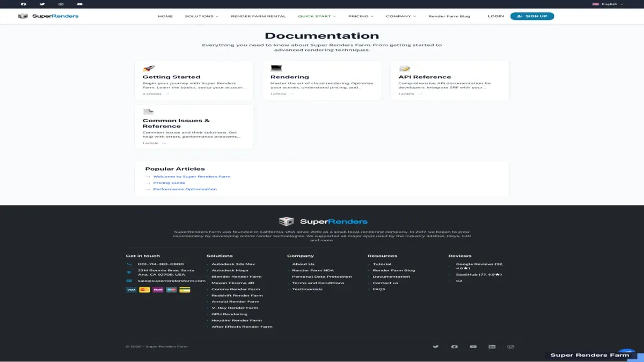This screenshot has width=644, height=362.
Task: Click the VISA payment icon
Action: point(131,290)
